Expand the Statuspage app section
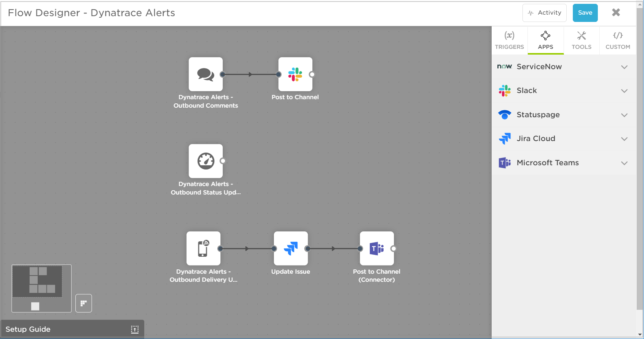 pyautogui.click(x=624, y=115)
